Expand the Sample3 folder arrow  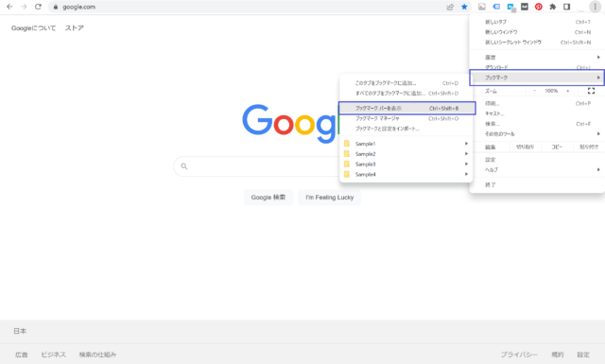[x=466, y=165]
